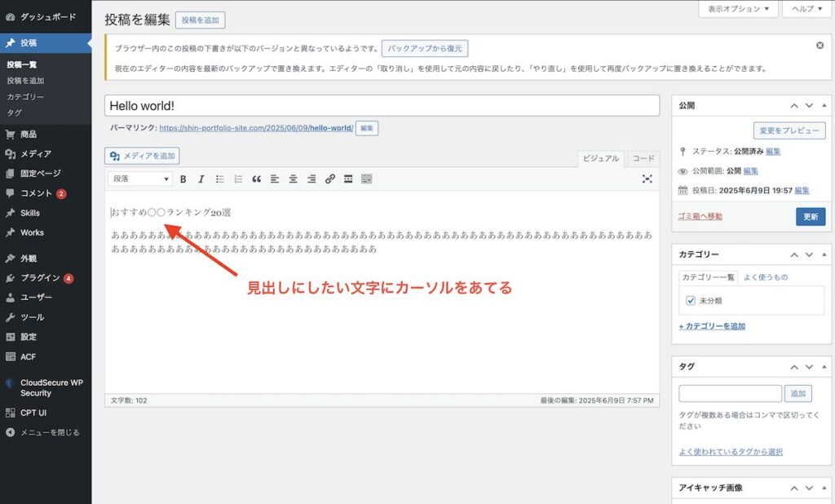Open the 表示オプション dropdown
The width and height of the screenshot is (835, 504).
click(x=738, y=10)
